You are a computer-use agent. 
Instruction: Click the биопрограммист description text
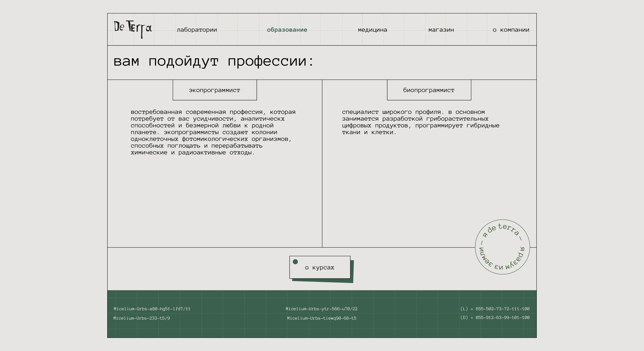tap(420, 122)
